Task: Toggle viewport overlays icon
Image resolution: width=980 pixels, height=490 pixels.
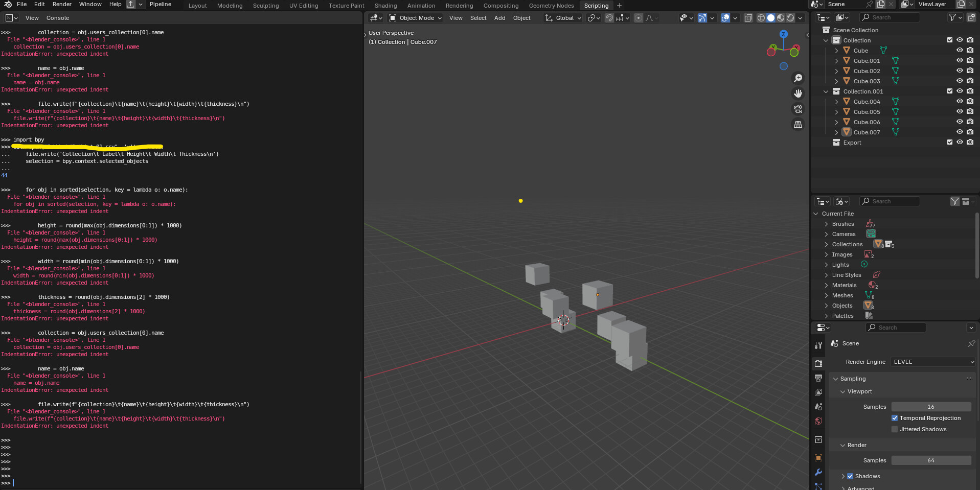Action: pyautogui.click(x=725, y=18)
